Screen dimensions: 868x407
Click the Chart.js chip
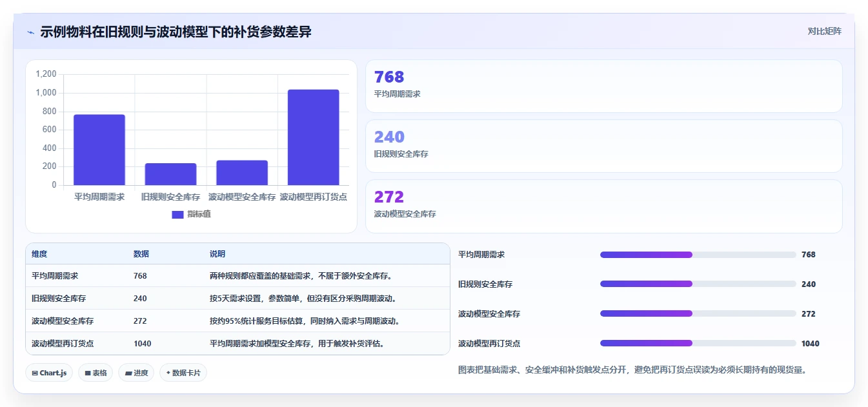[x=49, y=373]
